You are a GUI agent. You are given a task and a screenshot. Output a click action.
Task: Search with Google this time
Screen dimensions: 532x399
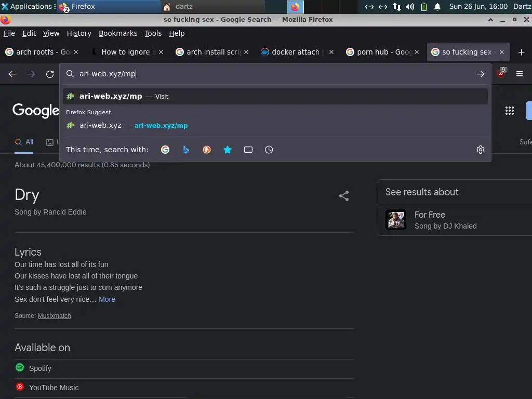tap(165, 150)
